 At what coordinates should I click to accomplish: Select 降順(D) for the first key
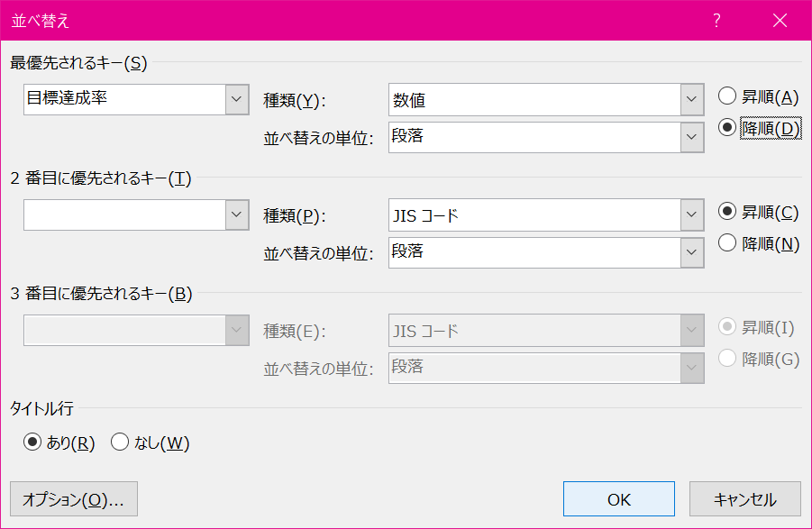727,128
